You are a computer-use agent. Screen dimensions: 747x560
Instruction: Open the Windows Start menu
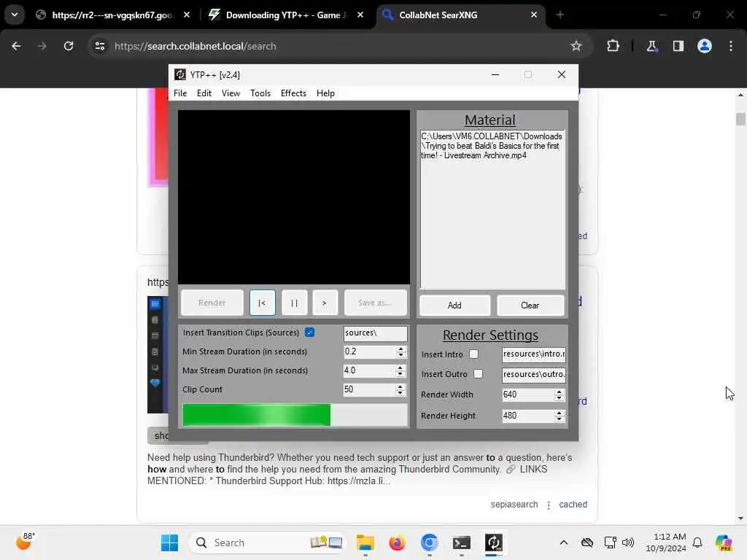[x=169, y=542]
